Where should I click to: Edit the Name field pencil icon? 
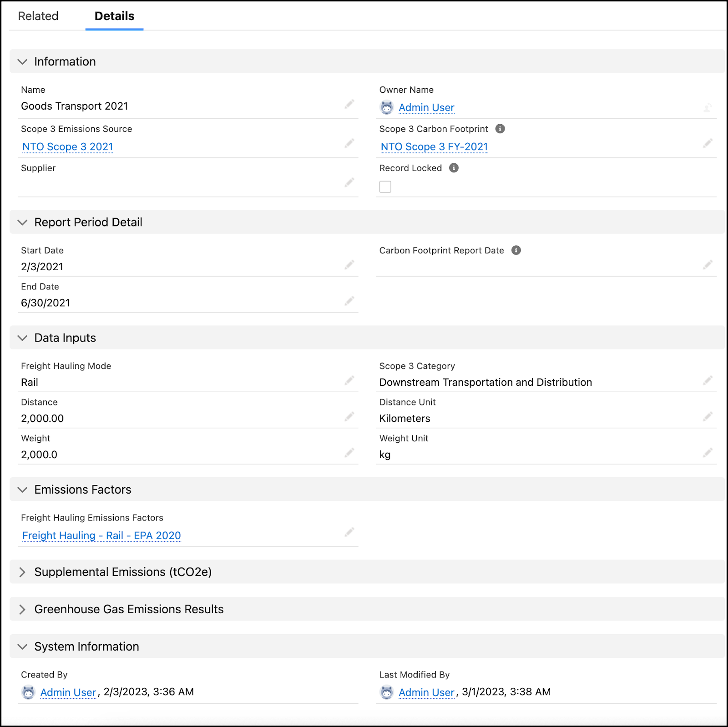[x=349, y=105]
